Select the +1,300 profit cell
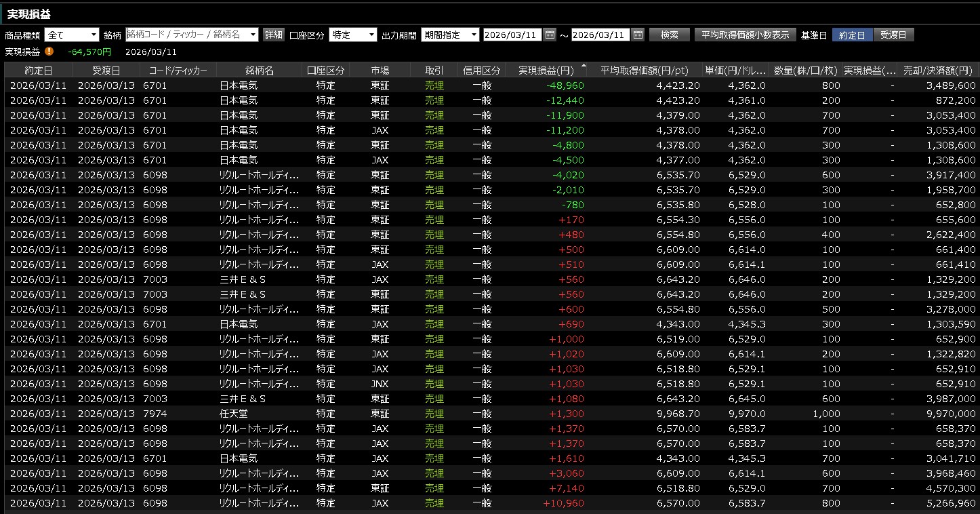This screenshot has height=514, width=980. pyautogui.click(x=567, y=414)
